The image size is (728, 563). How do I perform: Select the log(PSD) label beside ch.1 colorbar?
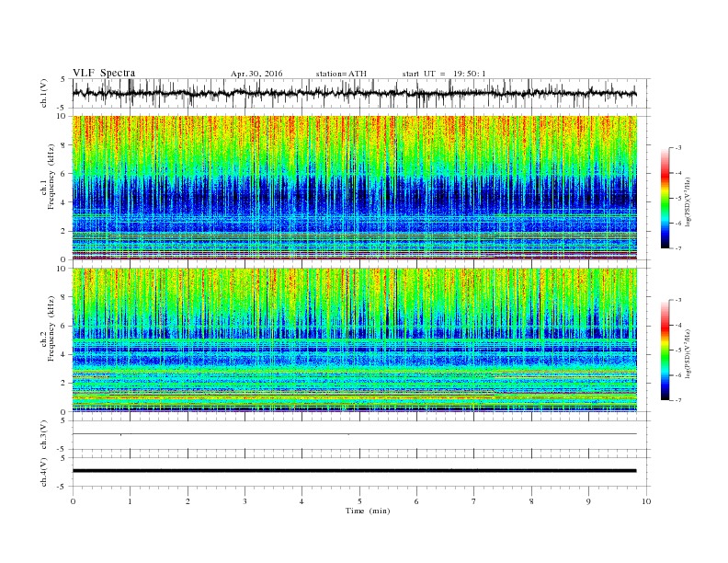[689, 201]
